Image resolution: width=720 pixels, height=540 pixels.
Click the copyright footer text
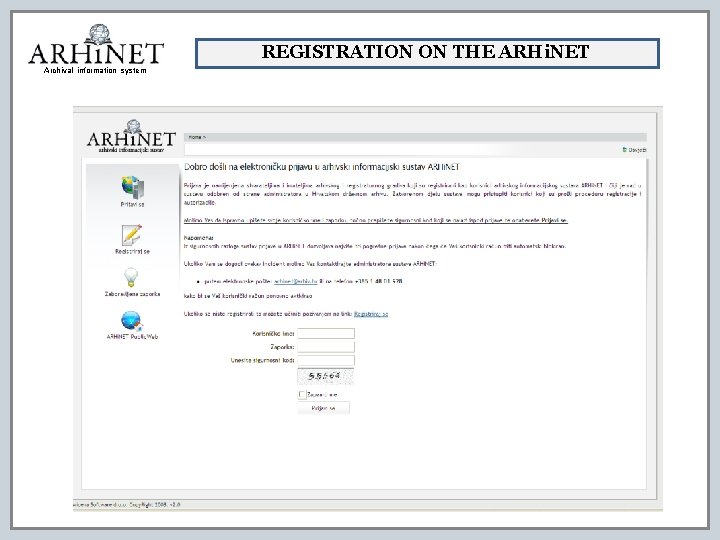coord(127,505)
